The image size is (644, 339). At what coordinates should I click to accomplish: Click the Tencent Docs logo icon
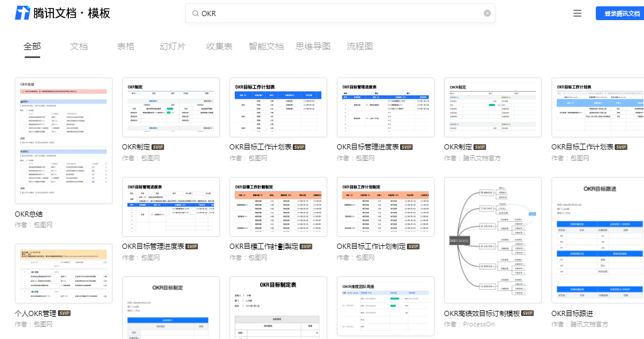[x=23, y=12]
